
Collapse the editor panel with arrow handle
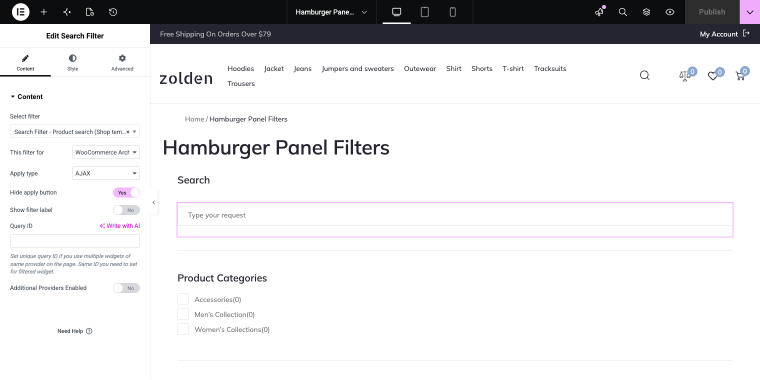tap(154, 203)
